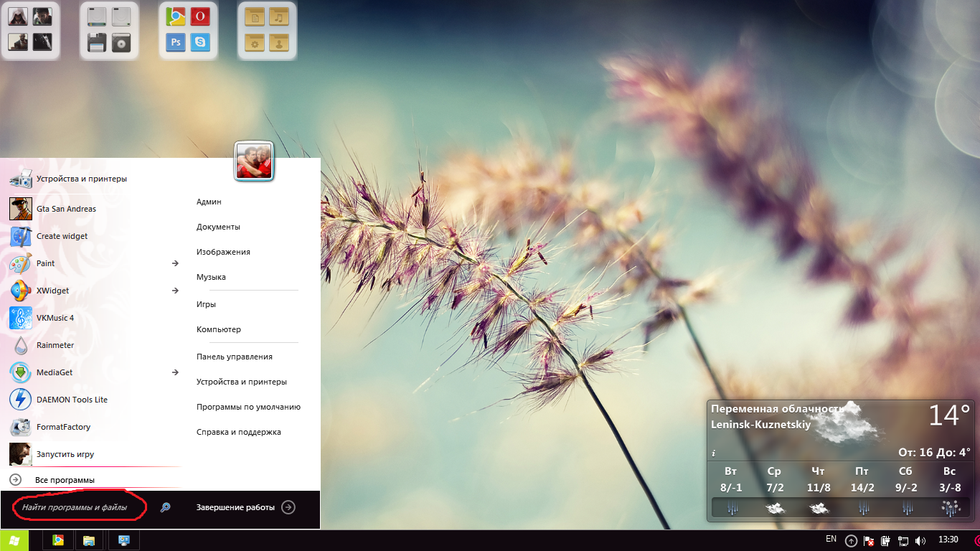Expand the XWidget jump list arrow
Image resolution: width=980 pixels, height=551 pixels.
[x=175, y=291]
